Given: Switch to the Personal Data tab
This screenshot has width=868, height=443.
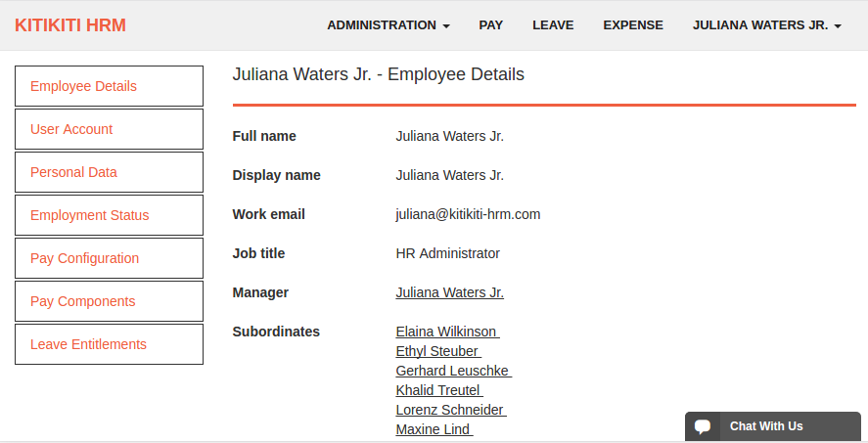Looking at the screenshot, I should pos(109,172).
